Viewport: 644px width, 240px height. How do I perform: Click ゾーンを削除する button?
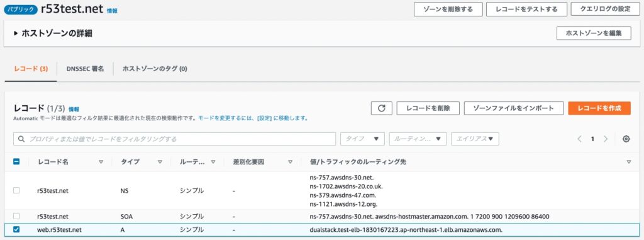[448, 9]
